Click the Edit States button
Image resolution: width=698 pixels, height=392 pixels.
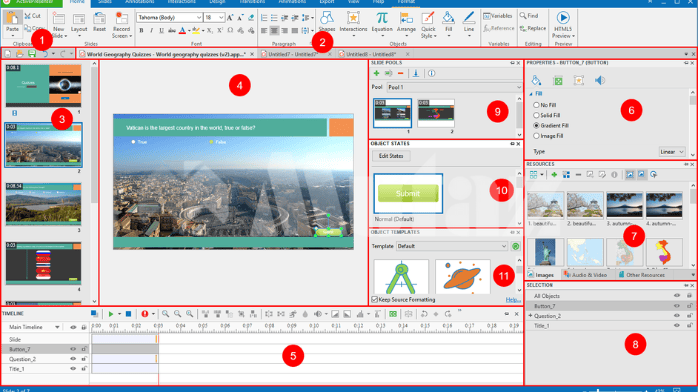click(391, 156)
